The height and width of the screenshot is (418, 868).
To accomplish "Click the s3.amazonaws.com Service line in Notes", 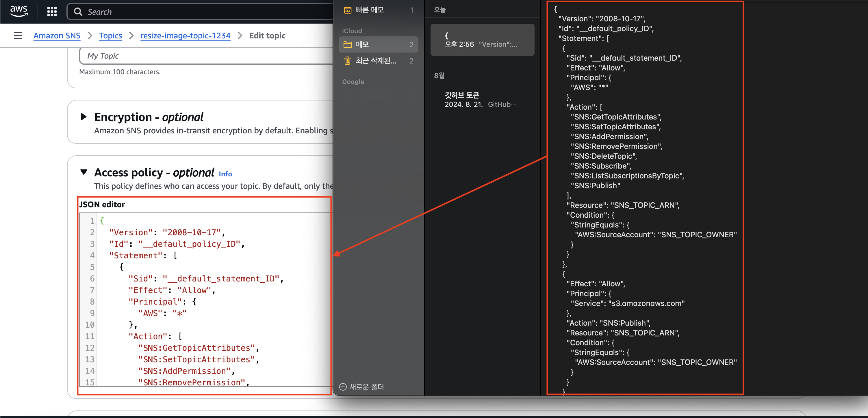I will pos(627,303).
